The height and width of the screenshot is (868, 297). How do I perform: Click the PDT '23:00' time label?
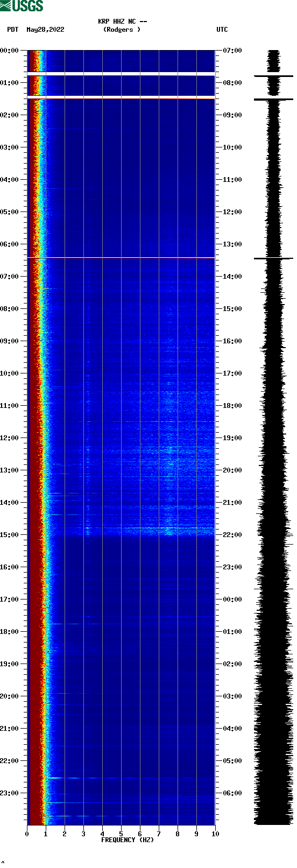tap(10, 793)
